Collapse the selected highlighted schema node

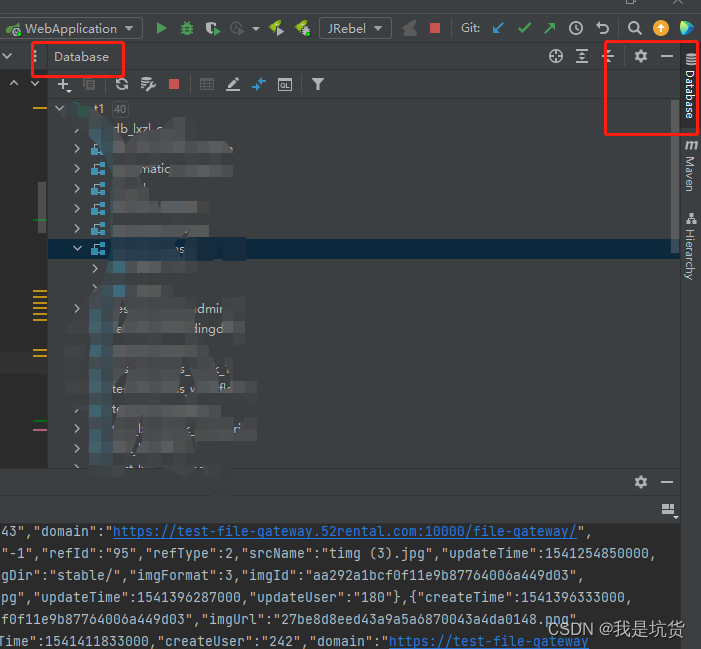(x=77, y=248)
